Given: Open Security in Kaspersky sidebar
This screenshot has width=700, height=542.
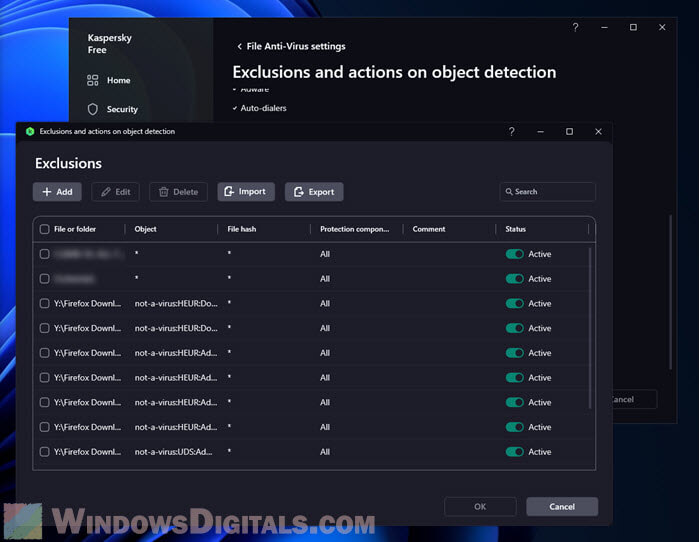Looking at the screenshot, I should 112,109.
